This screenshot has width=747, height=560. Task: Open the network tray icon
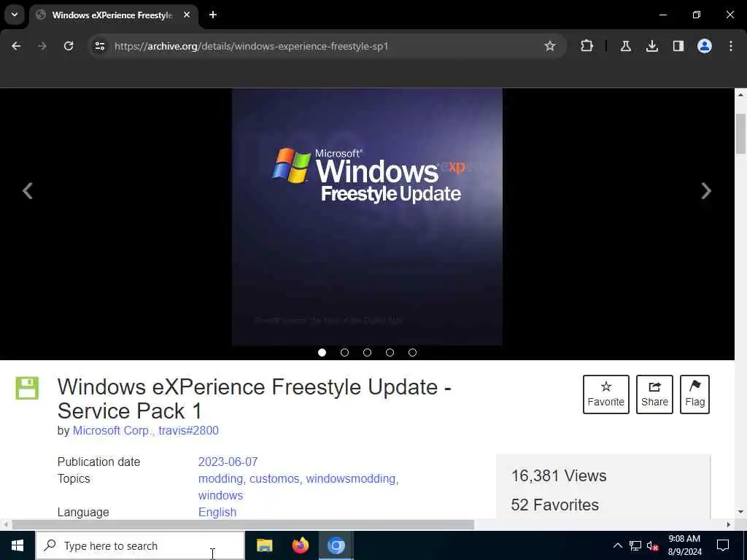coord(635,545)
